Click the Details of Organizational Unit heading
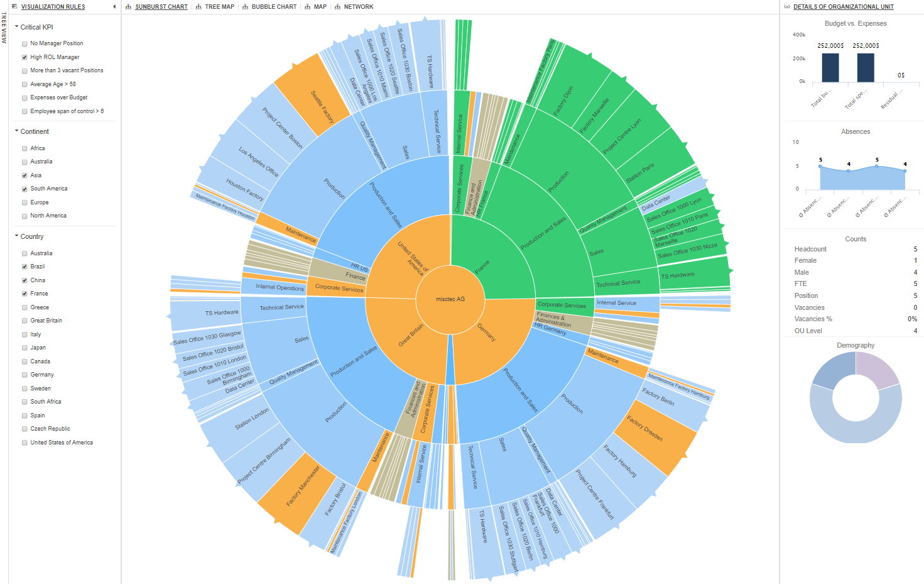Image resolution: width=924 pixels, height=584 pixels. pos(843,7)
